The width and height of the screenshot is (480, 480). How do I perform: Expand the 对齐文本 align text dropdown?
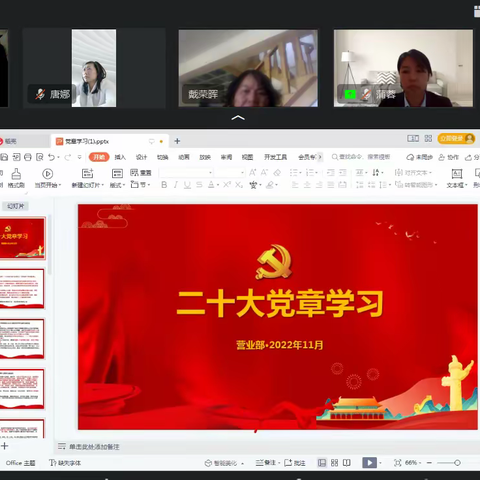(x=430, y=173)
